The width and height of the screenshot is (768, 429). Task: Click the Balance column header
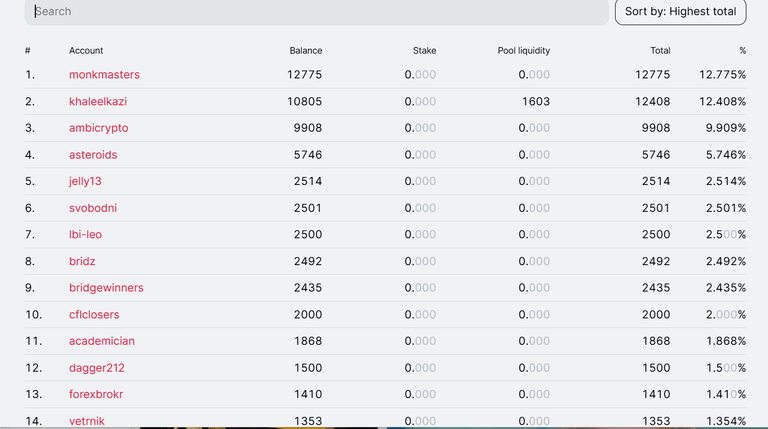pos(306,50)
